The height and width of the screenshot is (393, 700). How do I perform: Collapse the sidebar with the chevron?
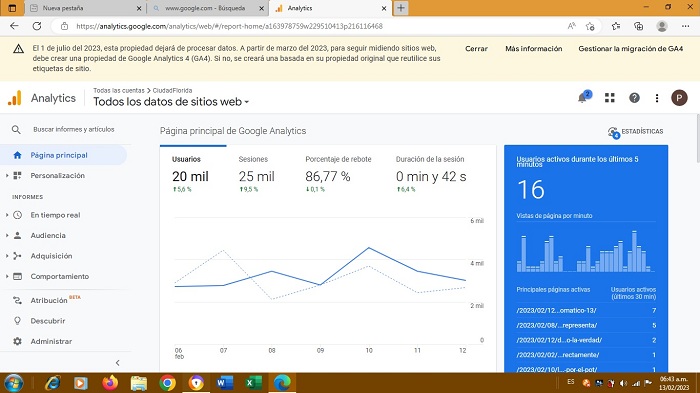tap(117, 363)
